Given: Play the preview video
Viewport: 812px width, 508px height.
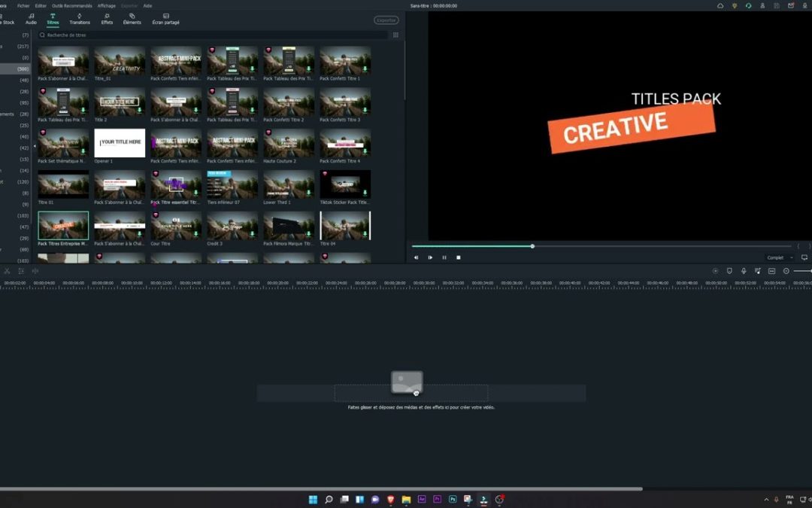Looking at the screenshot, I should point(430,257).
